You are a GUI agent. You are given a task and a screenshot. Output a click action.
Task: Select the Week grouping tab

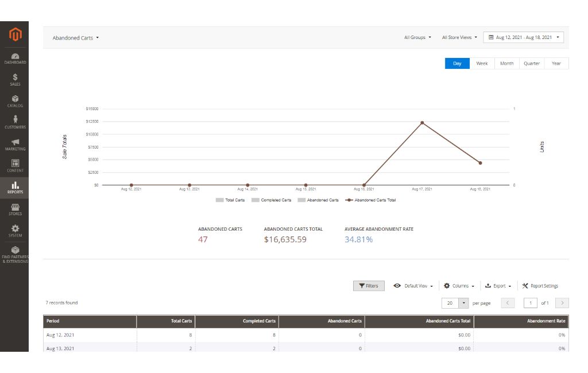[x=482, y=63]
